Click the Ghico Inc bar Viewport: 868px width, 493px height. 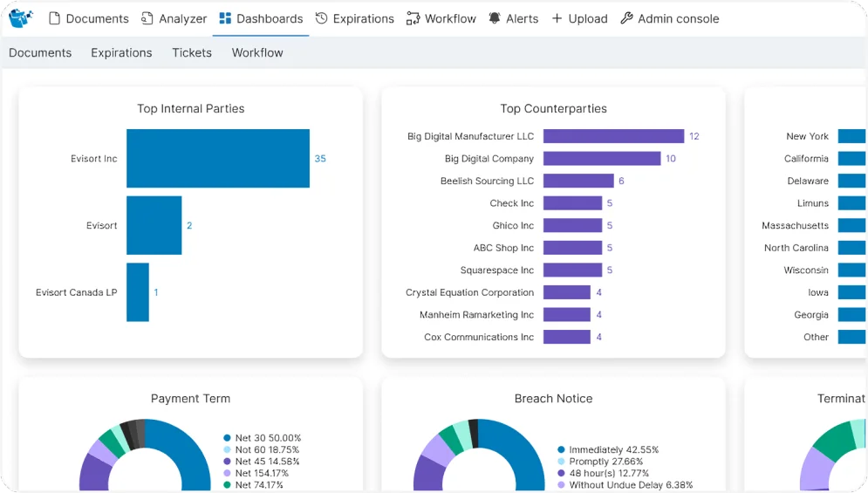pyautogui.click(x=572, y=225)
